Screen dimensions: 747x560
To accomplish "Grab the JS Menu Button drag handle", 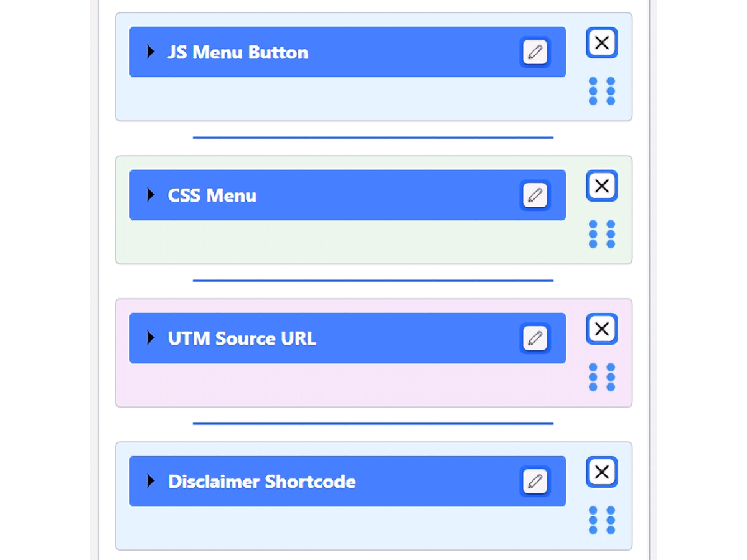I will [602, 91].
